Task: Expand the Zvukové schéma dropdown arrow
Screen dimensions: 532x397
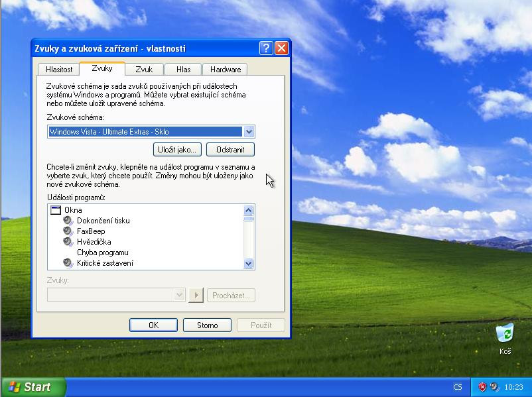Action: [x=249, y=131]
